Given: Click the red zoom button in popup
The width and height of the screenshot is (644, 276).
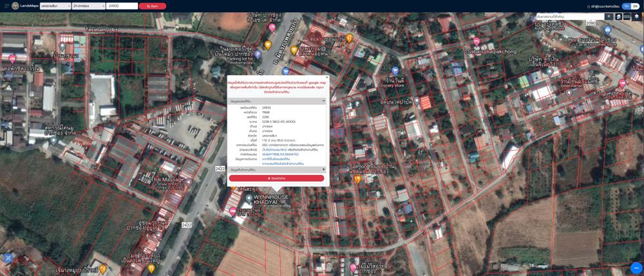Looking at the screenshot, I should (x=276, y=178).
